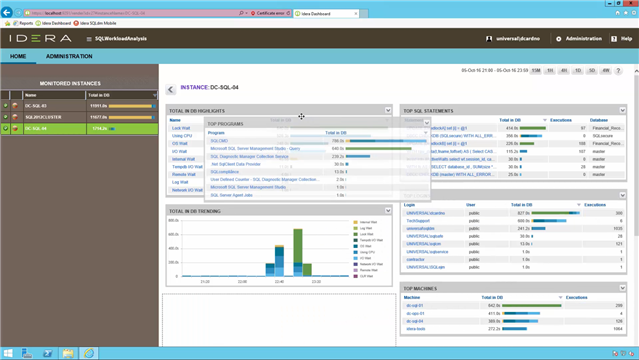The height and width of the screenshot is (360, 639).
Task: Click the Administration gear icon in header
Action: [x=558, y=39]
